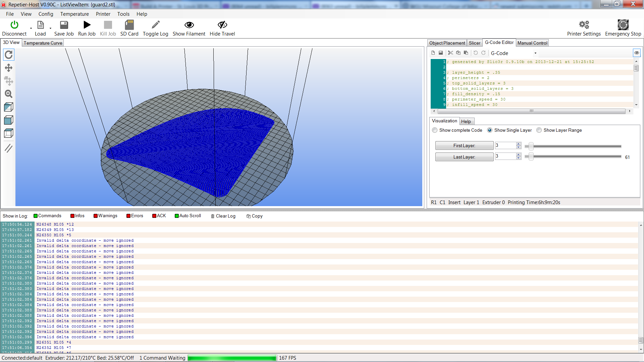Image resolution: width=644 pixels, height=362 pixels.
Task: Click the First Layer slider handle
Action: tap(531, 146)
